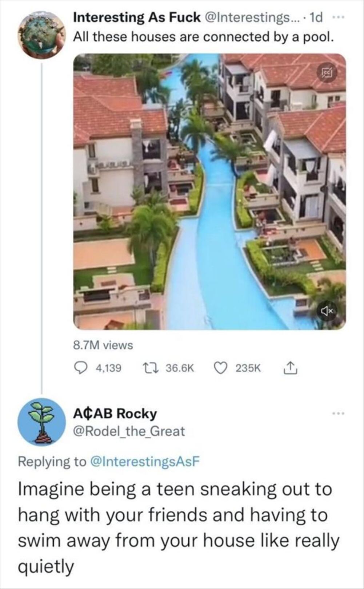This screenshot has height=589, width=364.
Task: View the 8.7M views count
Action: [x=103, y=345]
